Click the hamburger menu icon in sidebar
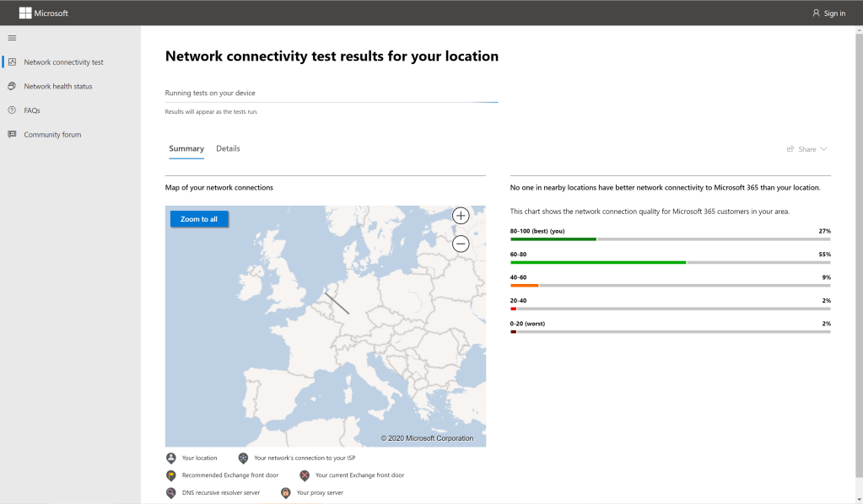The image size is (863, 504). point(12,38)
